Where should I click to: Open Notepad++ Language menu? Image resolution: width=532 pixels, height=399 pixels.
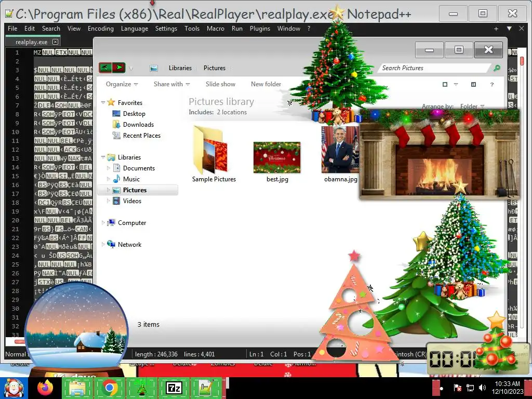click(x=135, y=29)
